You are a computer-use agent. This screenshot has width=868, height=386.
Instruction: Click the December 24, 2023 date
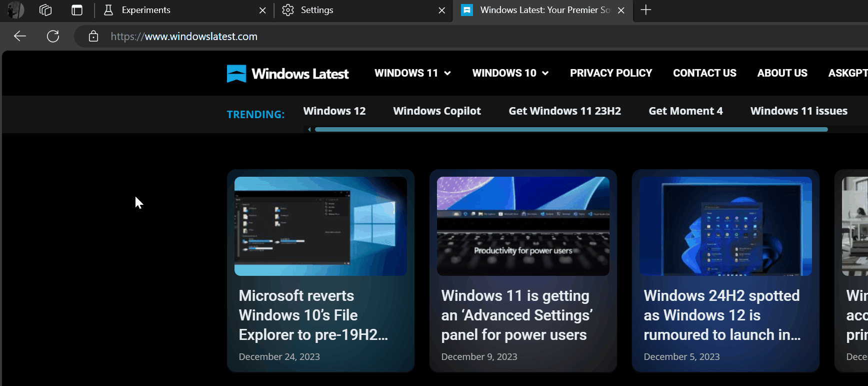[279, 356]
